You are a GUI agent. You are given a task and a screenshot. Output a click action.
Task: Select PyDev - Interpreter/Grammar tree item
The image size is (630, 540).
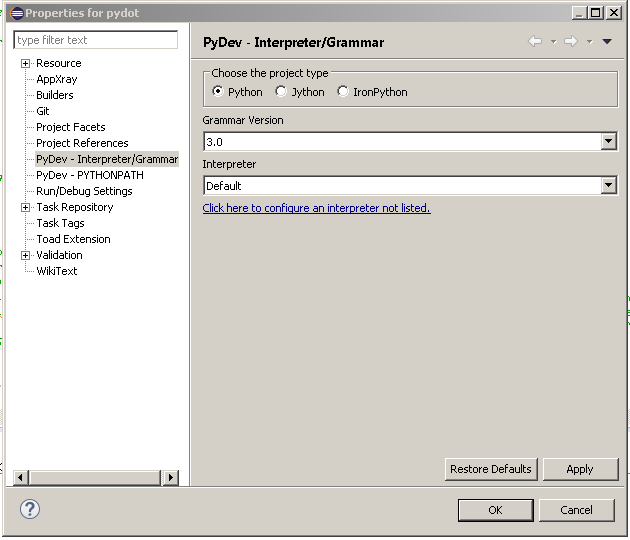pyautogui.click(x=107, y=160)
